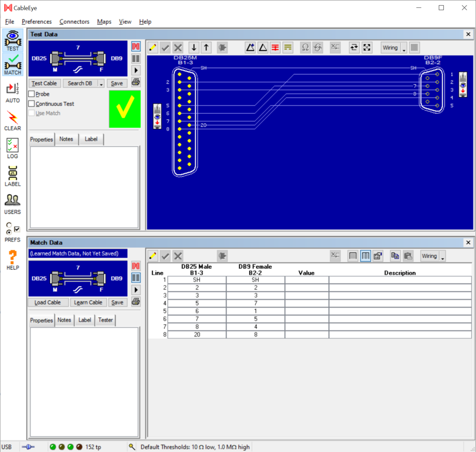Click the Search DB button

pos(80,84)
